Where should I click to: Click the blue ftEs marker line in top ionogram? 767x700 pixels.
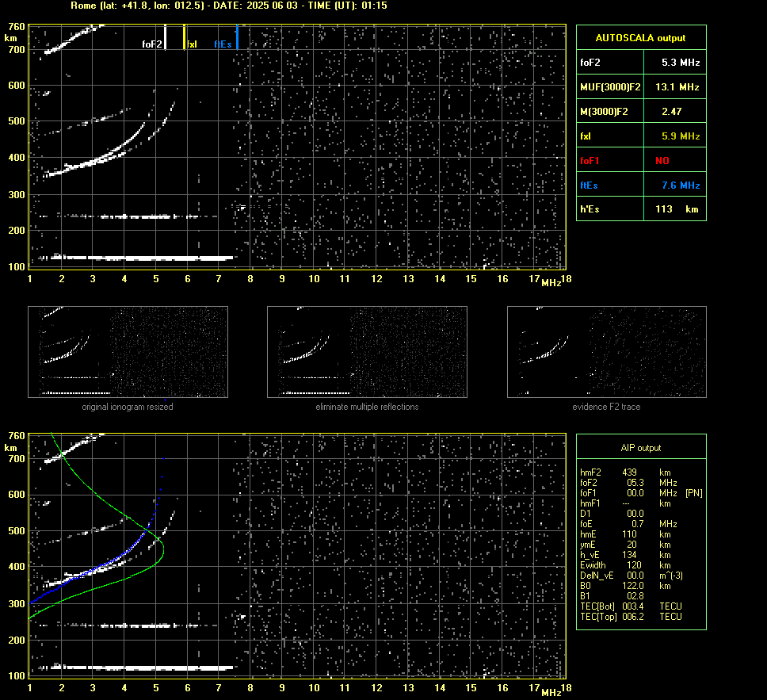[x=237, y=37]
